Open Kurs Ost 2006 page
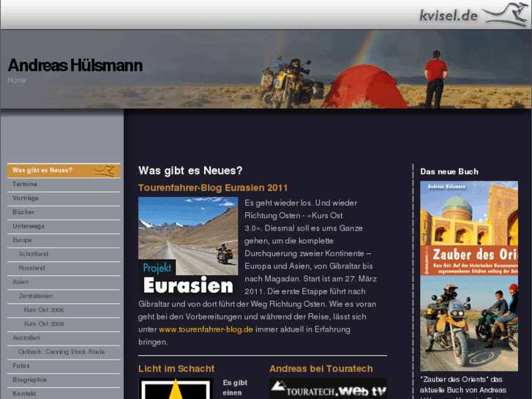The width and height of the screenshot is (532, 399). (64, 310)
